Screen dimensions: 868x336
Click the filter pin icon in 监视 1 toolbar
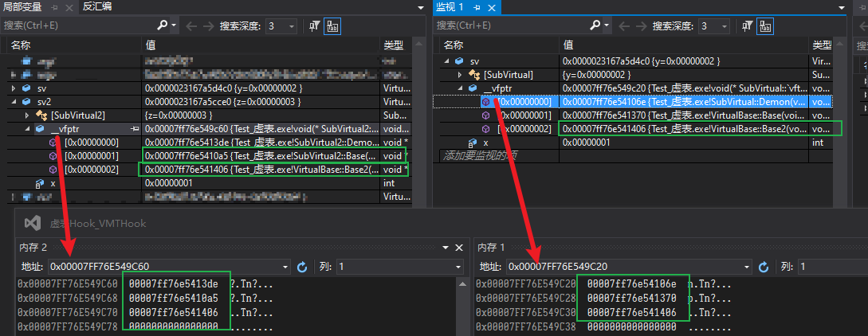[x=747, y=25]
